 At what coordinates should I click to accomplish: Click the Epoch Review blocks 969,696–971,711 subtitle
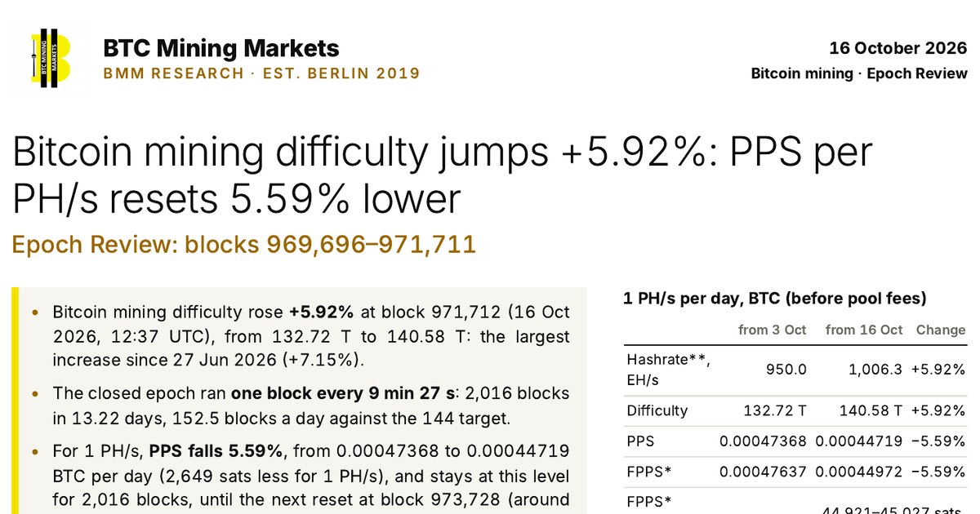point(244,243)
